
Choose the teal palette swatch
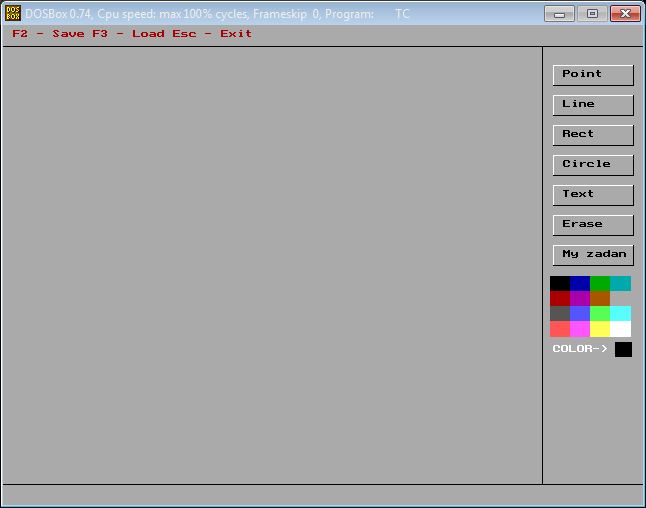coord(620,283)
